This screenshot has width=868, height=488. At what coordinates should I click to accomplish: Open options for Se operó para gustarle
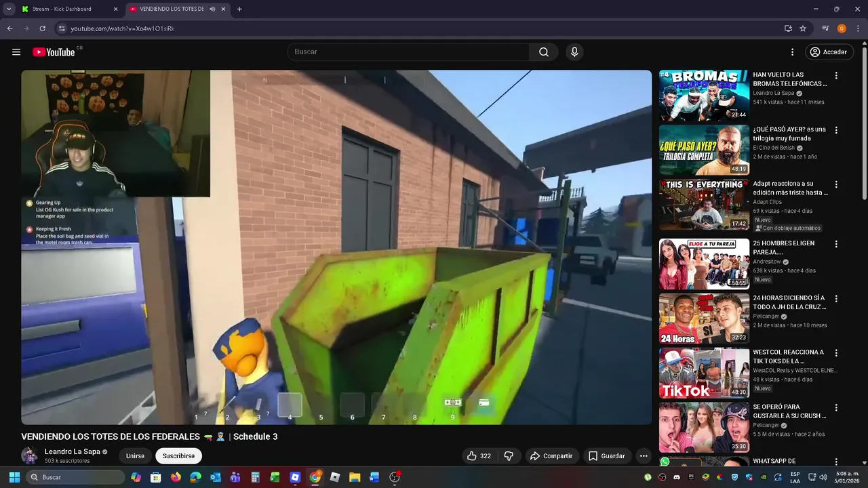click(836, 408)
